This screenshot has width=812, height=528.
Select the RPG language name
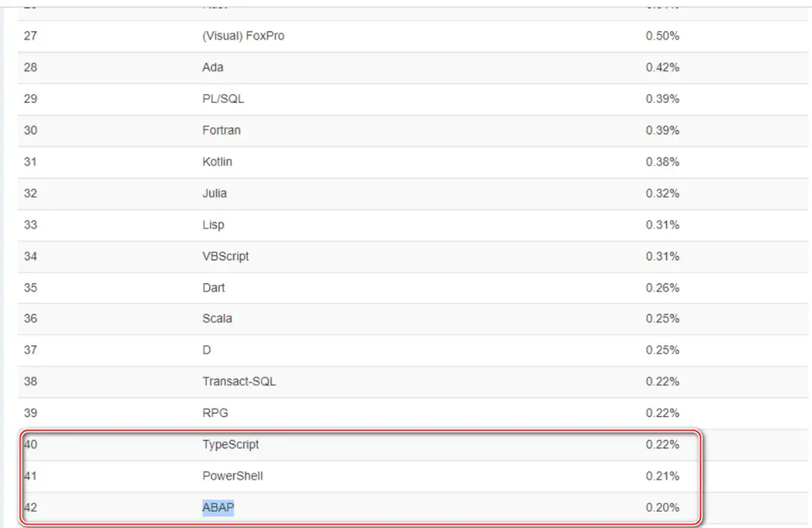point(215,413)
